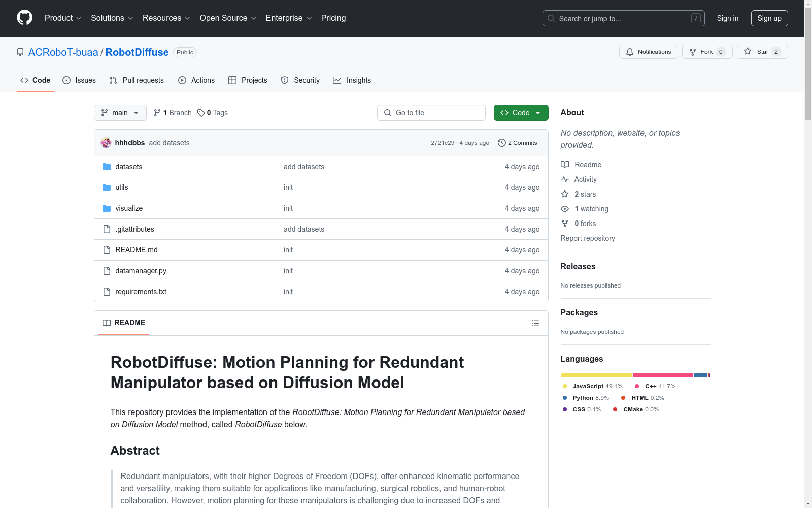
Task: Open the Enterprise dropdown
Action: point(289,18)
